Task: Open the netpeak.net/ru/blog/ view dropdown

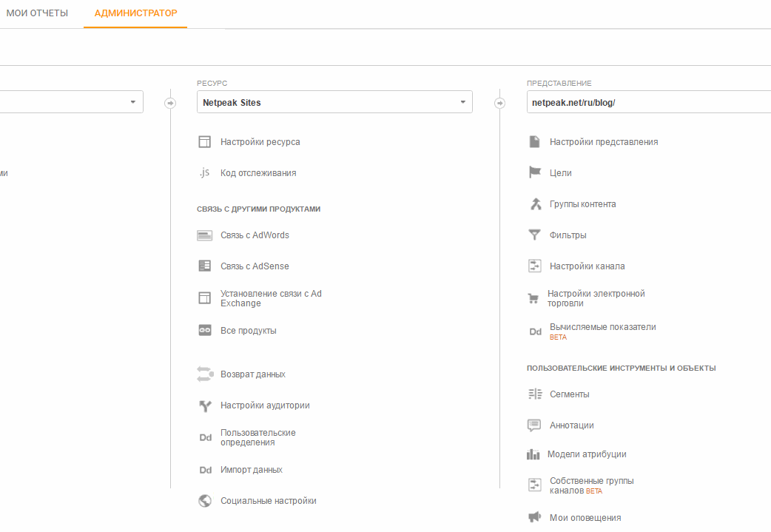Action: pyautogui.click(x=649, y=102)
